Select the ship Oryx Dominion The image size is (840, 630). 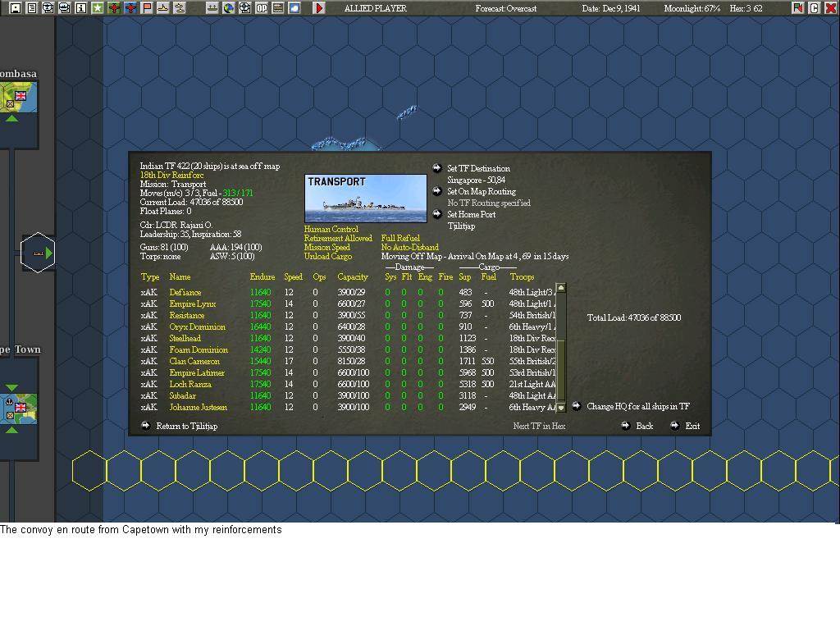197,326
